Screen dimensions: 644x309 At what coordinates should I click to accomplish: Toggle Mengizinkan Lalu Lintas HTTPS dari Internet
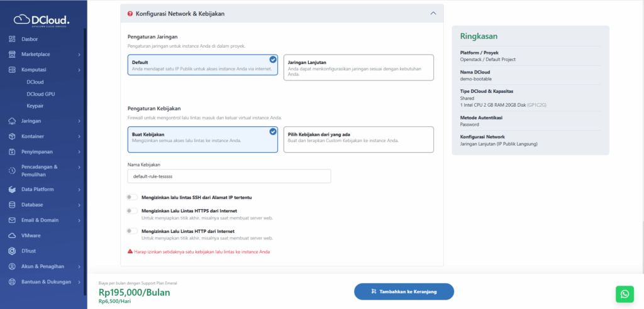pyautogui.click(x=132, y=211)
